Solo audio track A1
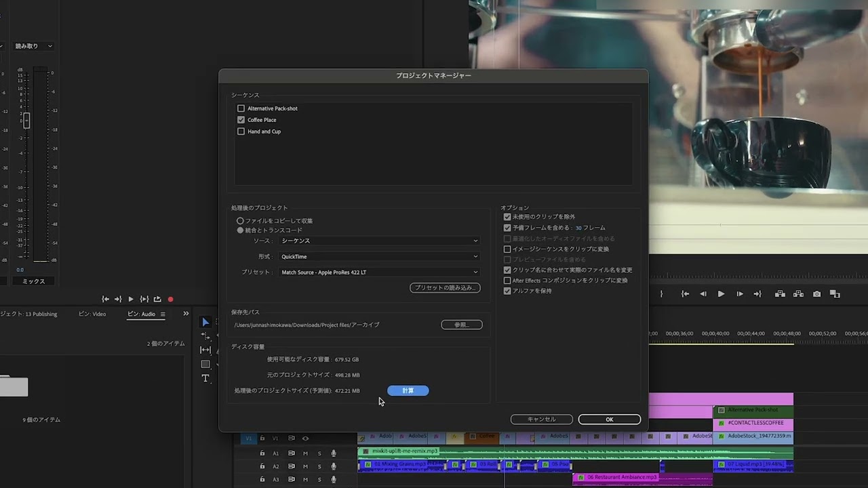The width and height of the screenshot is (868, 488). 319,453
